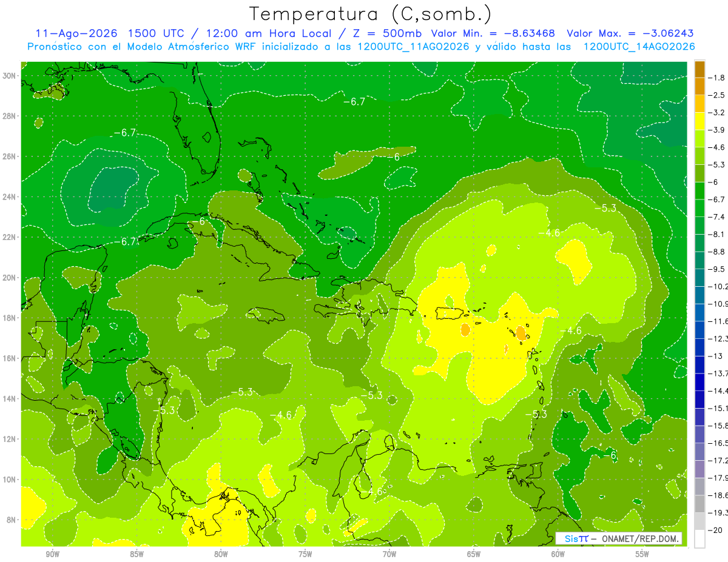
Task: Click the 12N latitude axis label
Action: coord(9,439)
